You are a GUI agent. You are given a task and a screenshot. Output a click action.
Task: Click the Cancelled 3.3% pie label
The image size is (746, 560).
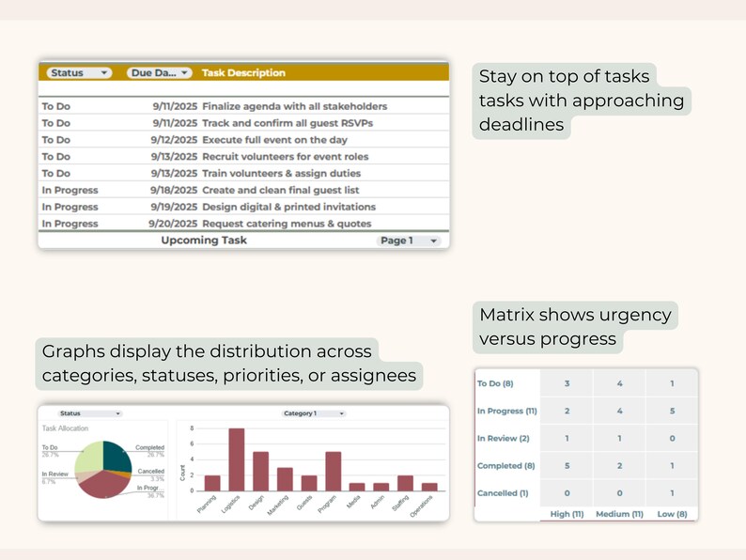point(151,474)
